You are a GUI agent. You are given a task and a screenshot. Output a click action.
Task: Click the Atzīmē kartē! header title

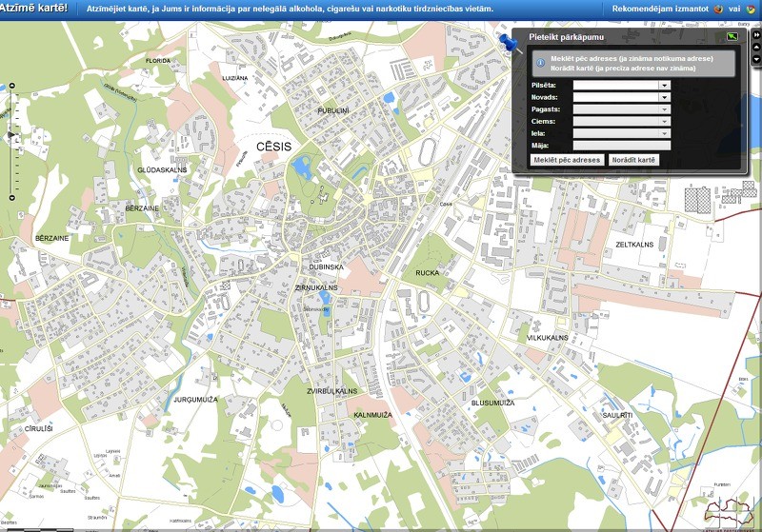[33, 9]
